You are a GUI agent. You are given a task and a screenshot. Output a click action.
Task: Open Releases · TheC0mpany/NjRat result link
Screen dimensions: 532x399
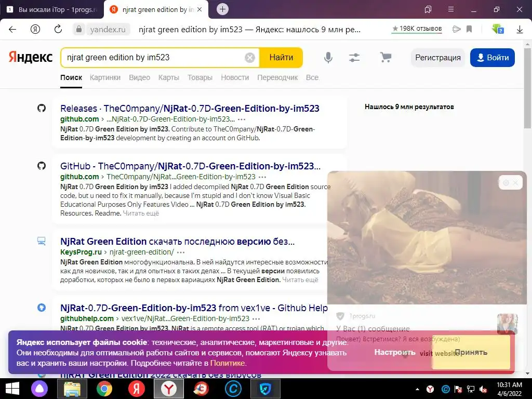tap(190, 108)
